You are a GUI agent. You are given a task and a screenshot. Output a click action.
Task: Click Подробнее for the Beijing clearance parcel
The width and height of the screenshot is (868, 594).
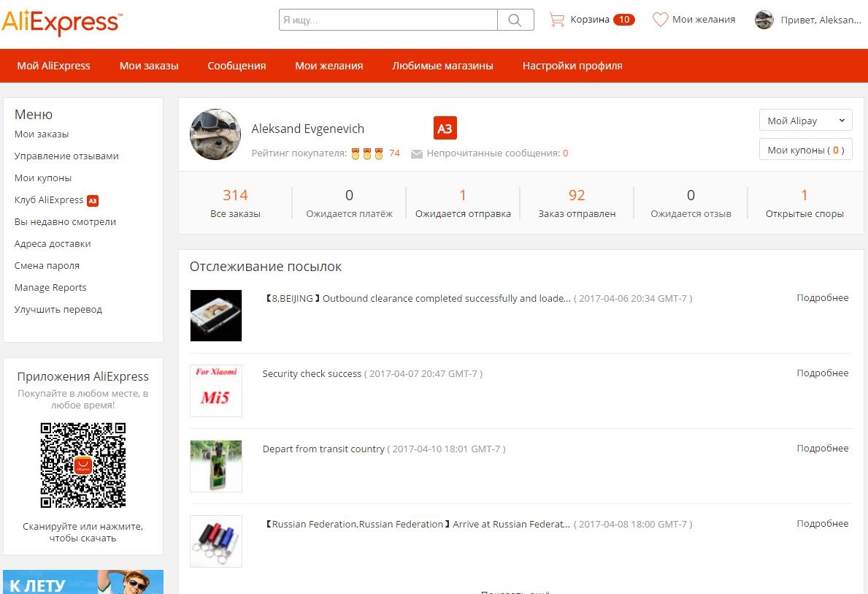point(823,297)
